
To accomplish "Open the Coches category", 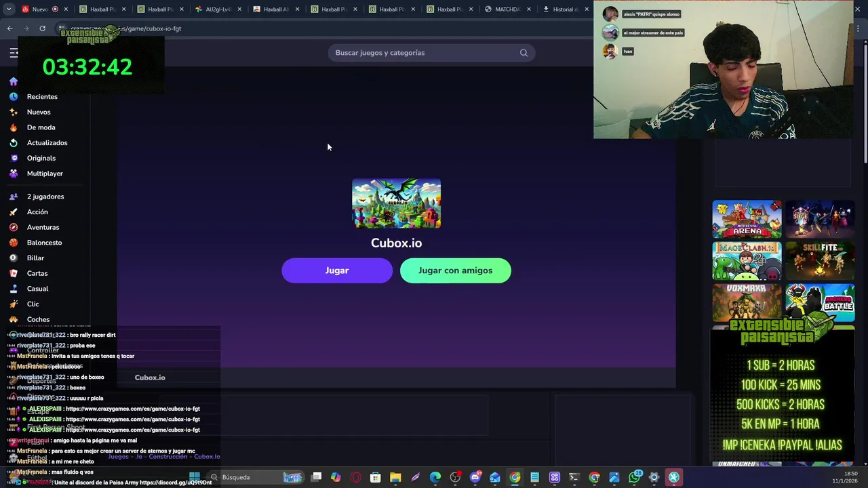I will [38, 319].
